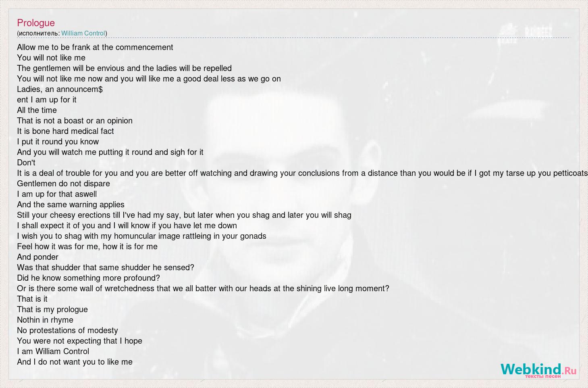Click the lyric 'Did he know something more profound?'

88,278
